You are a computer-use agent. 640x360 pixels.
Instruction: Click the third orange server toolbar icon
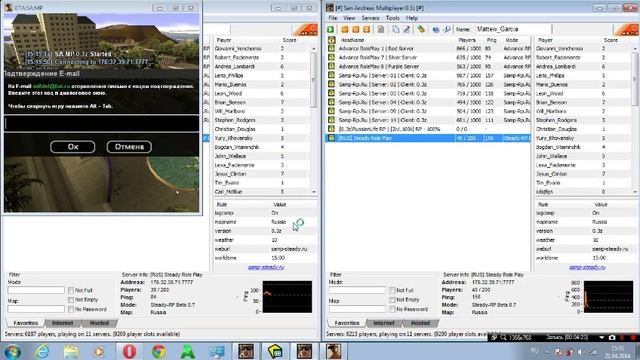366,29
